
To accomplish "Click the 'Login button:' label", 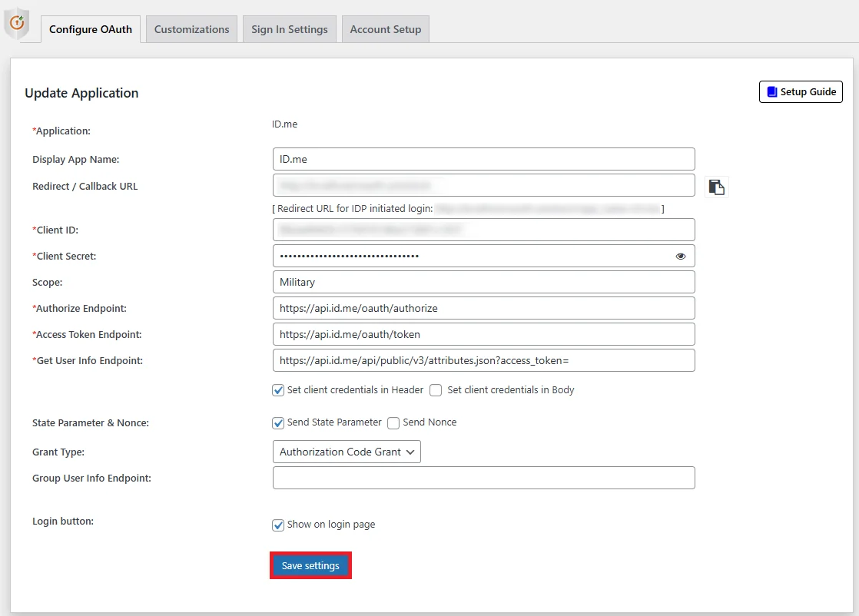I will (63, 522).
